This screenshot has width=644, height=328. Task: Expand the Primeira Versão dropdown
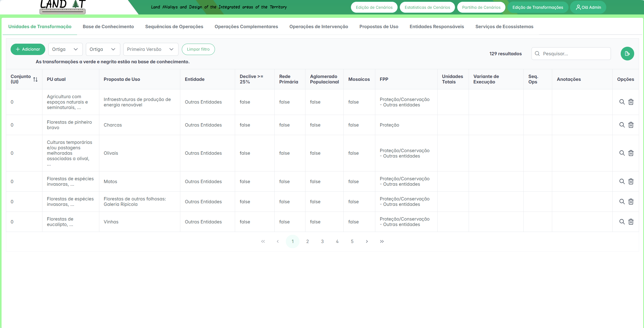pyautogui.click(x=151, y=49)
